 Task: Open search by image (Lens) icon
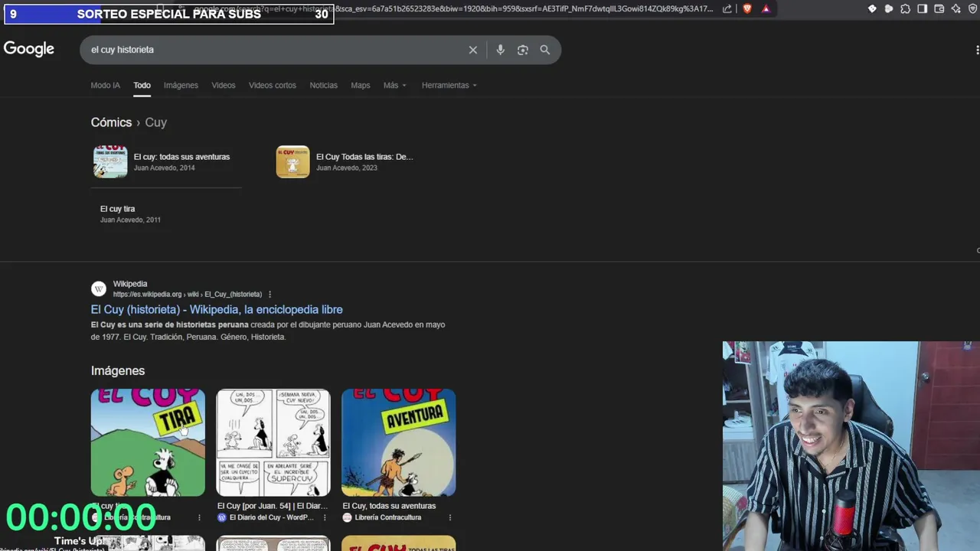[523, 50]
